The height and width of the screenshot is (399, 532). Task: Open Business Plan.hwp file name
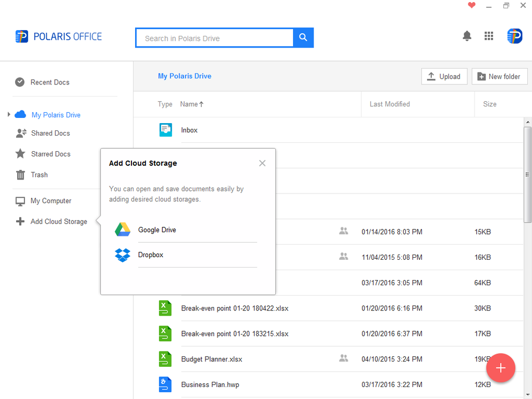pos(210,385)
